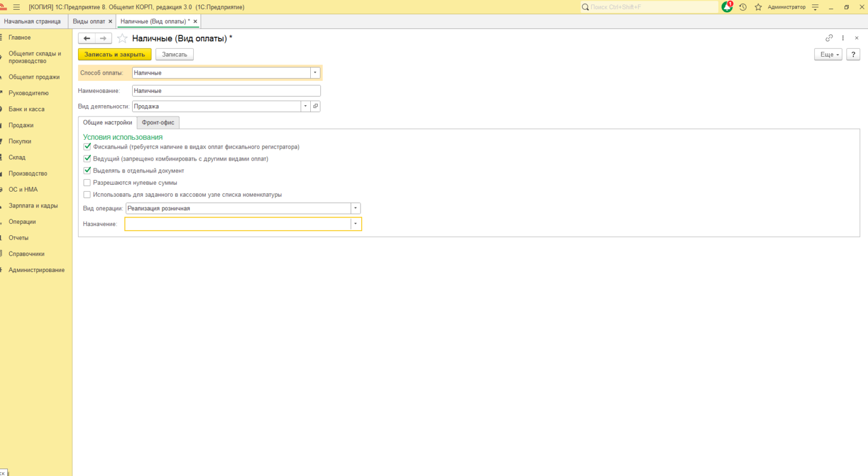
Task: Click the Вид операции text field
Action: point(238,209)
